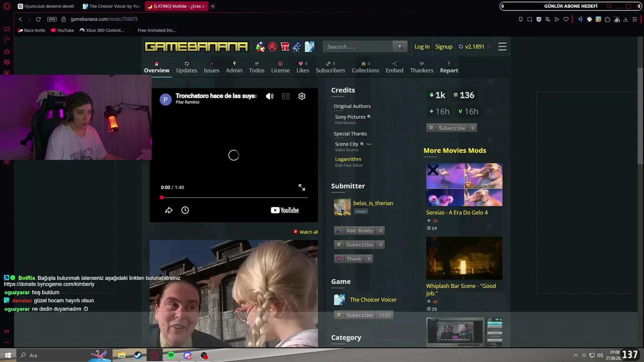
Task: View the Subscribers tab
Action: pyautogui.click(x=330, y=67)
